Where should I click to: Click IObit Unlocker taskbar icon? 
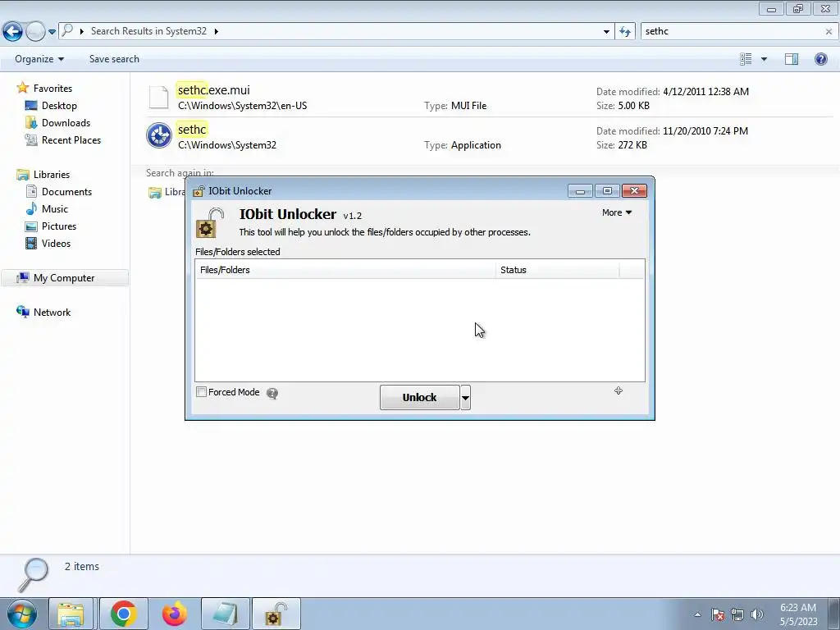(x=276, y=614)
